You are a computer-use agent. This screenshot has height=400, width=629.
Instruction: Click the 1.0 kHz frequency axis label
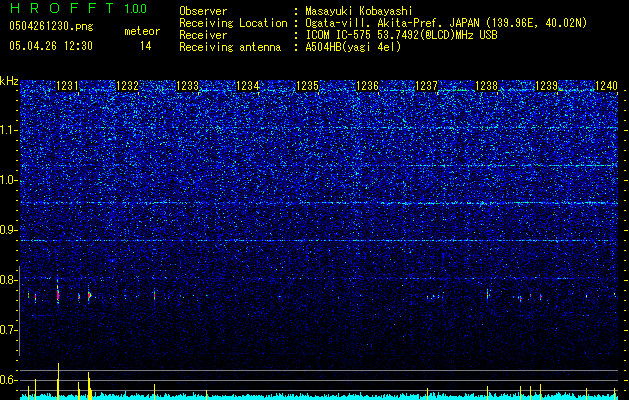[x=9, y=180]
